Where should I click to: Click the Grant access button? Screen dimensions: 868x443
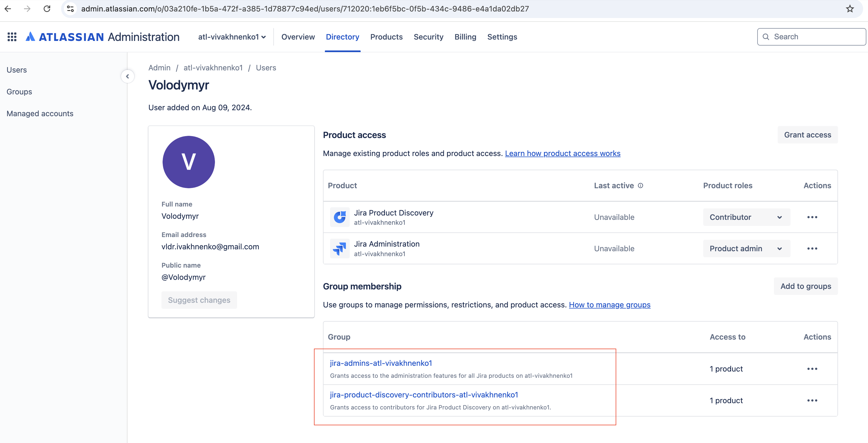[x=807, y=135]
